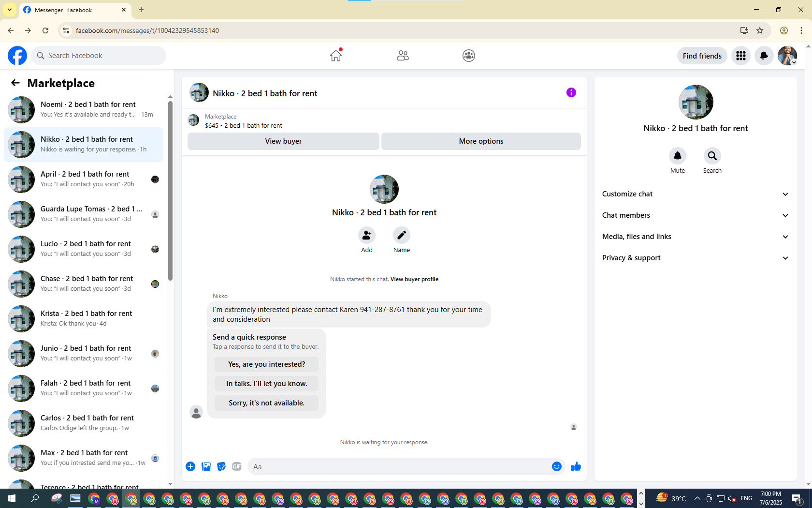Open View buyer profile link
Image resolution: width=812 pixels, height=508 pixels.
pyautogui.click(x=414, y=279)
